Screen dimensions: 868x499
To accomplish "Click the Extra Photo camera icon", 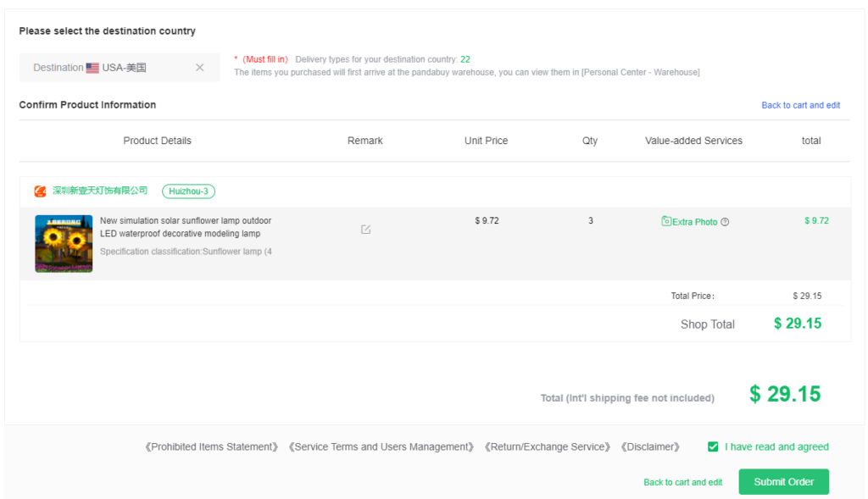I will [x=665, y=221].
